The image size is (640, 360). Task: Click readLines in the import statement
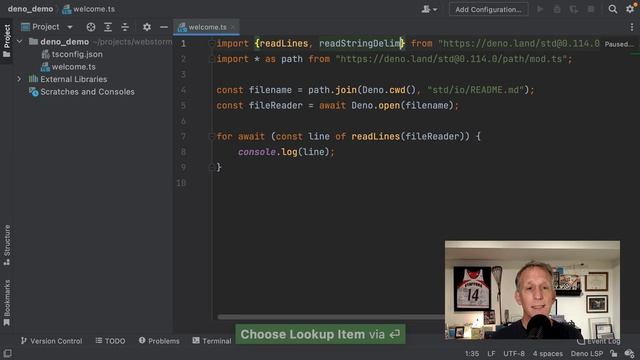point(284,44)
